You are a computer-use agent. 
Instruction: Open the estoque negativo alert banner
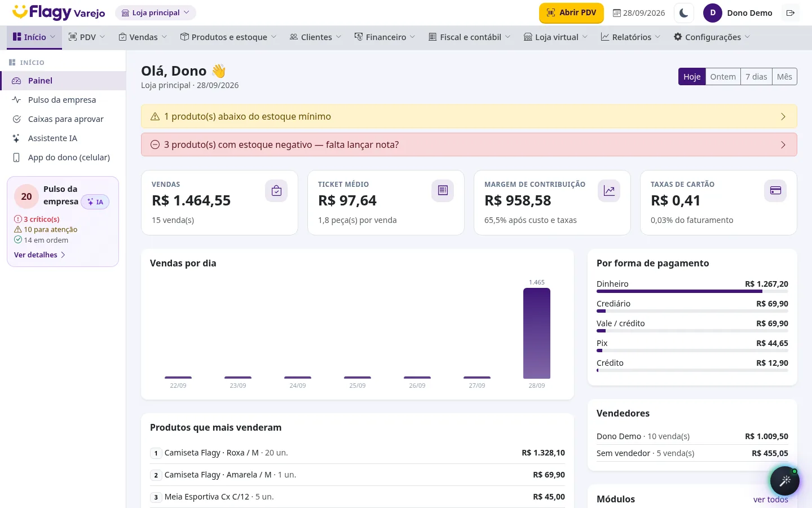pos(469,144)
